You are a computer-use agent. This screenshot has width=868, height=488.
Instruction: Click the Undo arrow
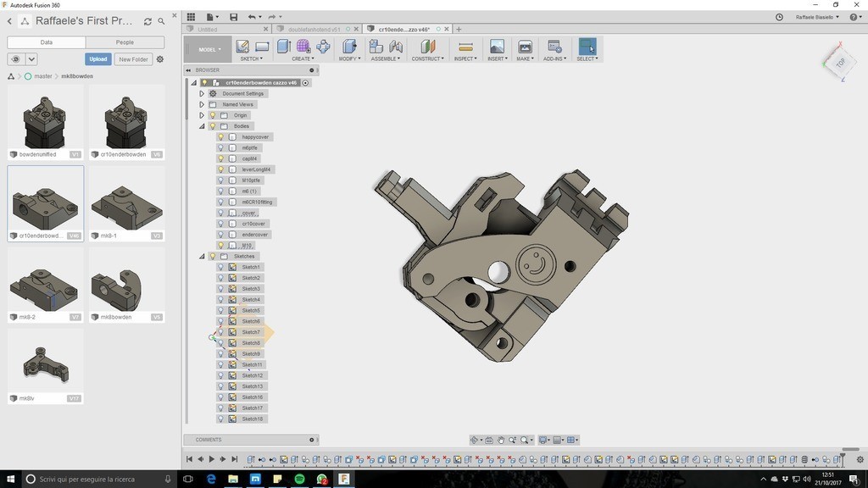click(252, 17)
